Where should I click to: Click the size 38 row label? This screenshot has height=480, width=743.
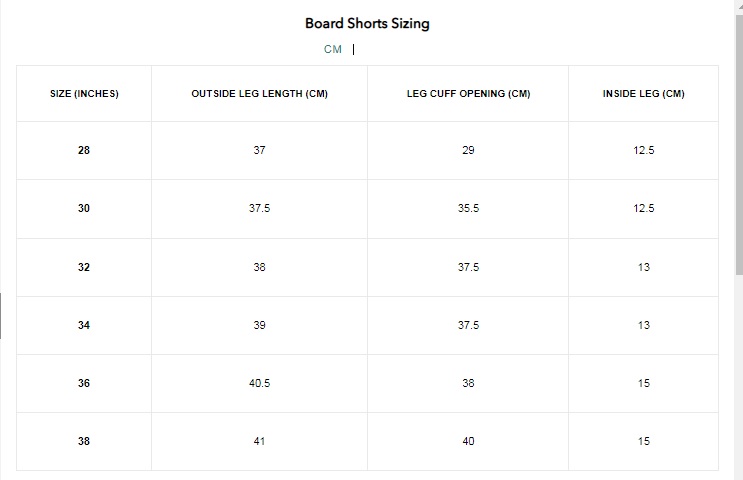[x=84, y=441]
